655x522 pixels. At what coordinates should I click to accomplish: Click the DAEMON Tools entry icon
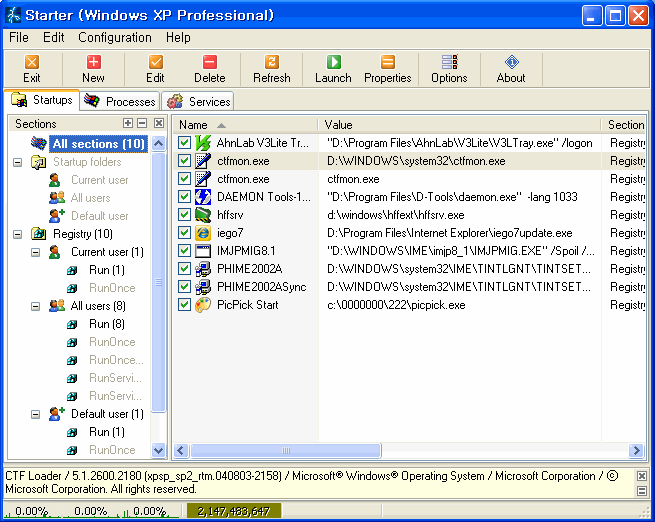tap(203, 197)
